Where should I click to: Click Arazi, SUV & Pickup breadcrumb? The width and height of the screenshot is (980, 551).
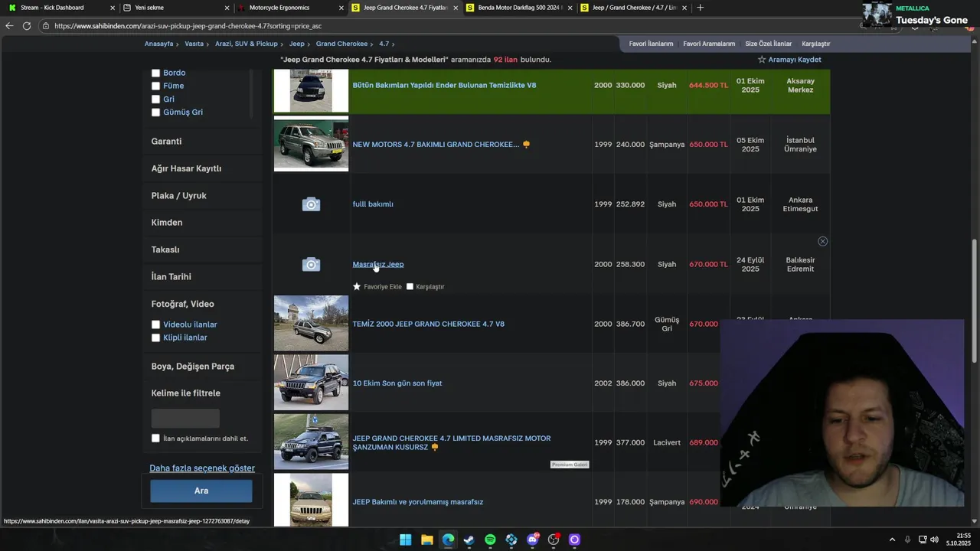point(247,44)
